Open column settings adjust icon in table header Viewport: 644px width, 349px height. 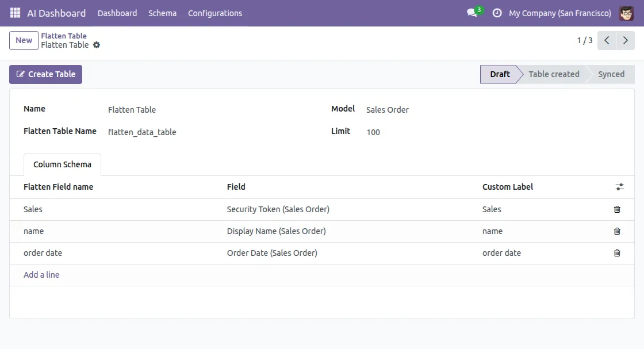coord(619,187)
